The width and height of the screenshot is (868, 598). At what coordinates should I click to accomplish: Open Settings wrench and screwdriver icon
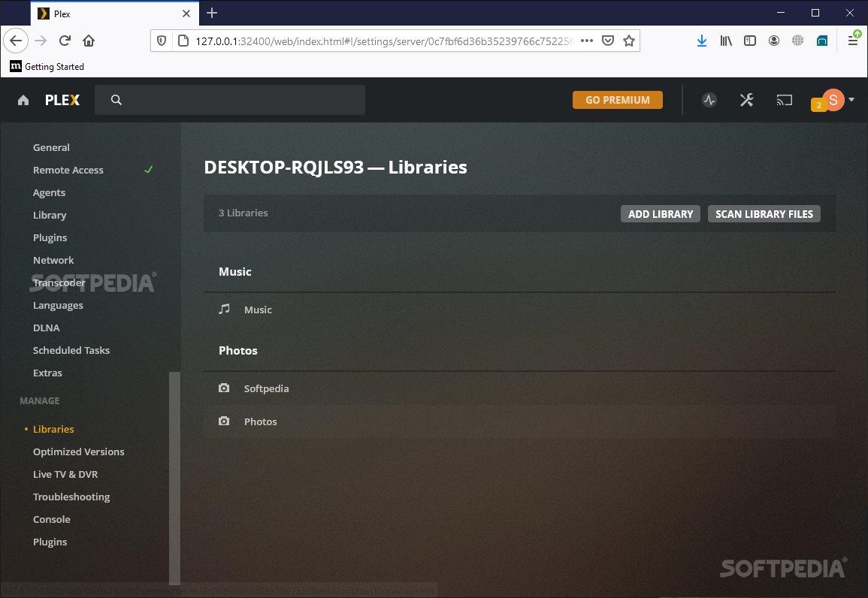coord(747,100)
